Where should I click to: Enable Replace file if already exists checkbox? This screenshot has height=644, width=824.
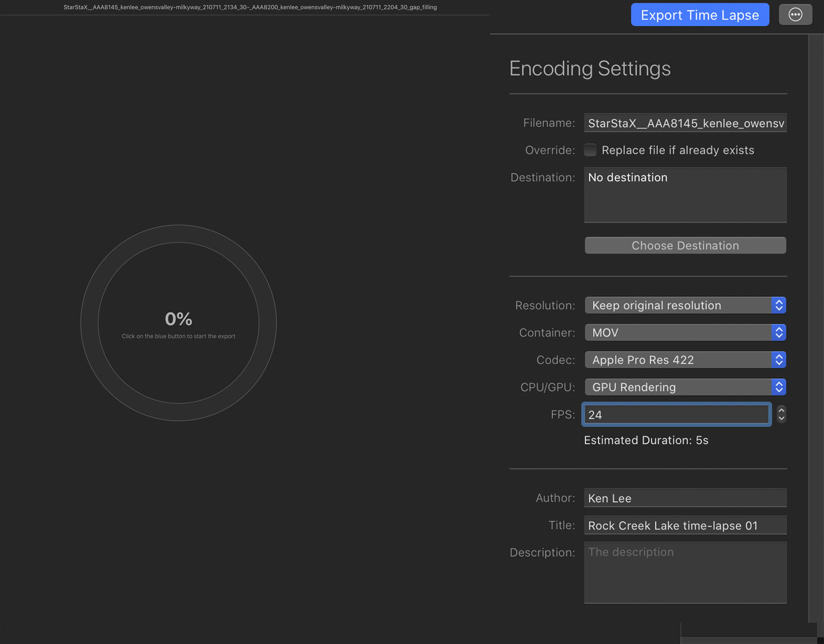pos(590,150)
